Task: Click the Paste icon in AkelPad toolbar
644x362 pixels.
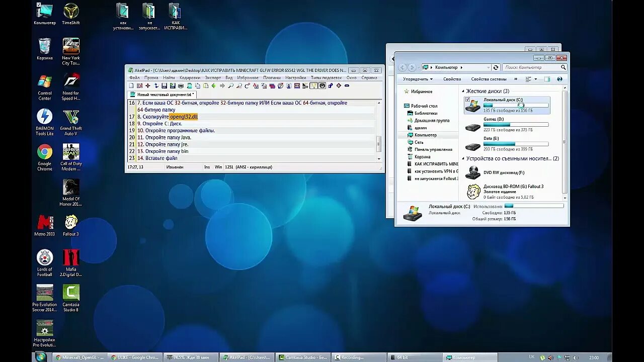Action: click(x=206, y=85)
